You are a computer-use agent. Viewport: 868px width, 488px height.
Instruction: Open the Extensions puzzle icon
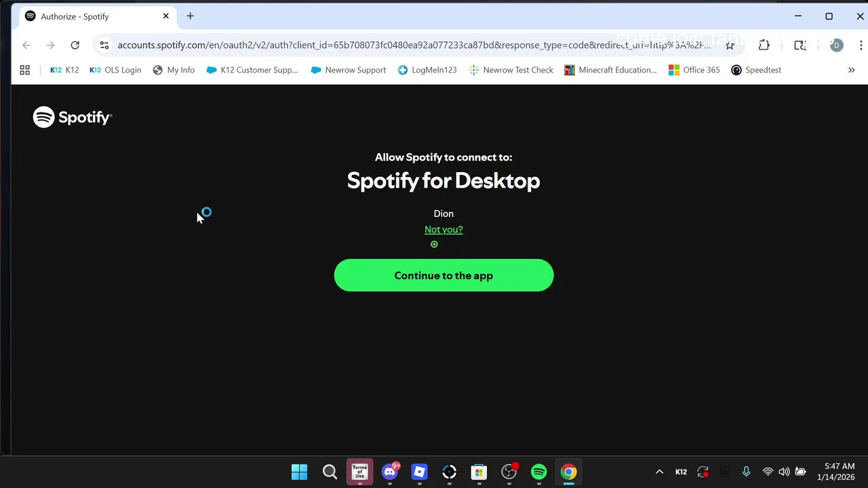tap(764, 45)
